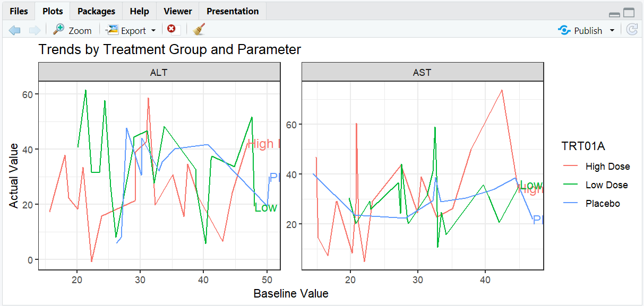Expand the Publish dropdown arrow
Image resolution: width=644 pixels, height=306 pixels.
[x=612, y=30]
